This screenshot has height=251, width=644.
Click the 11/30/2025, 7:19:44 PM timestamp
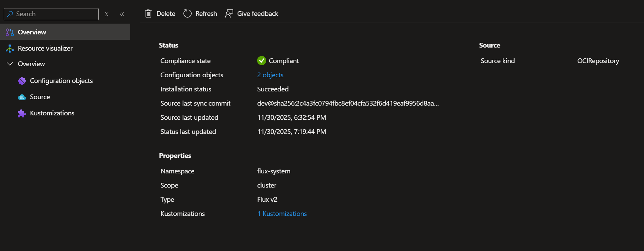[292, 132]
